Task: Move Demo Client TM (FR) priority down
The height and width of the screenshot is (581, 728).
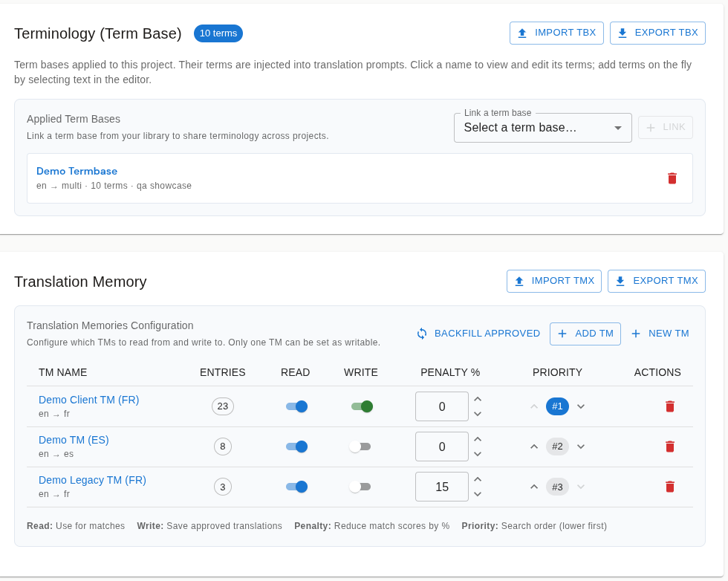Action: coord(581,406)
